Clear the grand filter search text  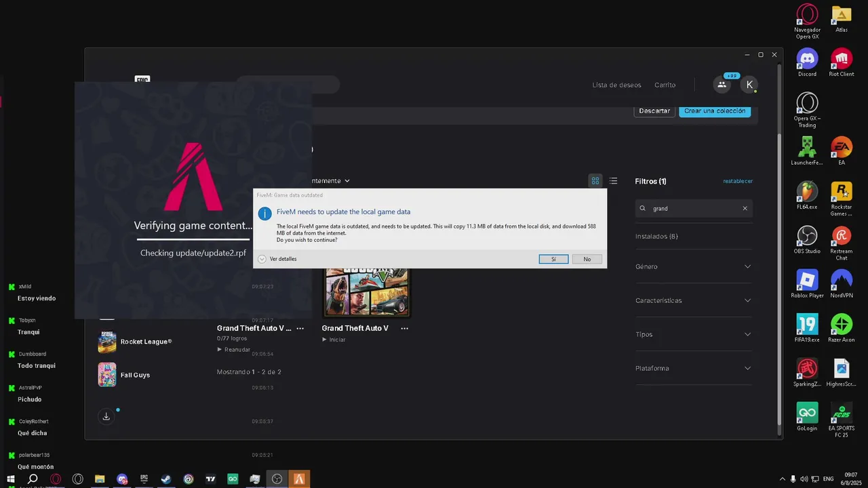(745, 208)
